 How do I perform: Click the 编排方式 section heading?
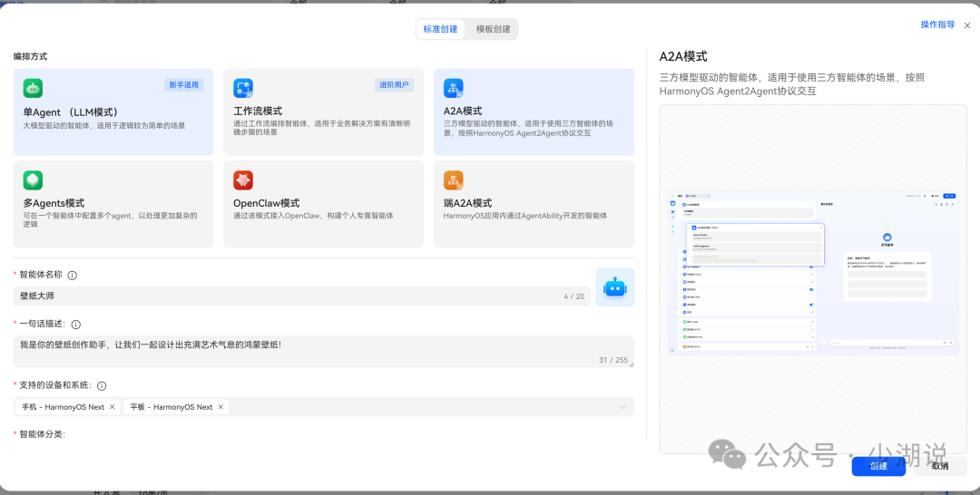tap(31, 56)
